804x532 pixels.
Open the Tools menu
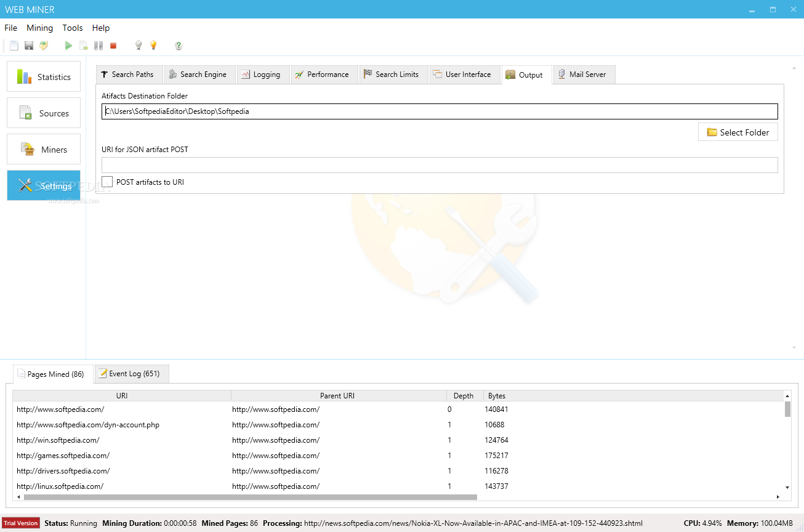pyautogui.click(x=73, y=28)
